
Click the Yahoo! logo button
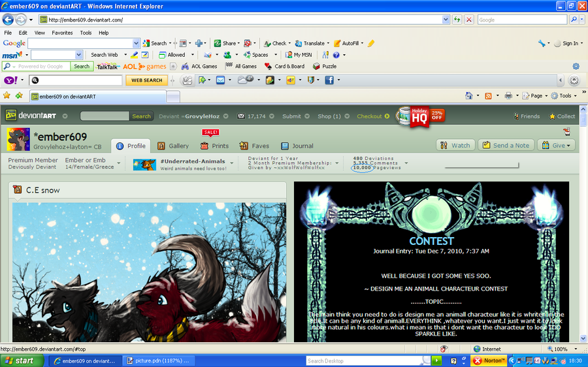point(10,80)
